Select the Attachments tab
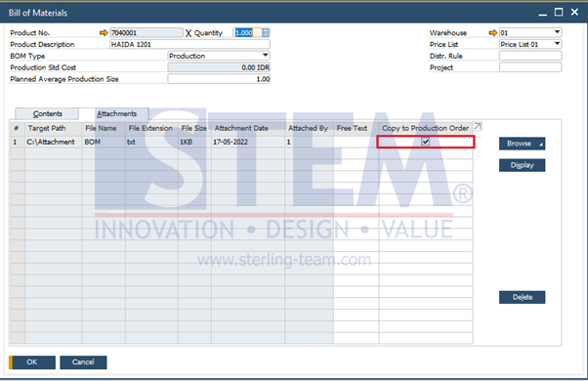The height and width of the screenshot is (381, 588). click(116, 113)
